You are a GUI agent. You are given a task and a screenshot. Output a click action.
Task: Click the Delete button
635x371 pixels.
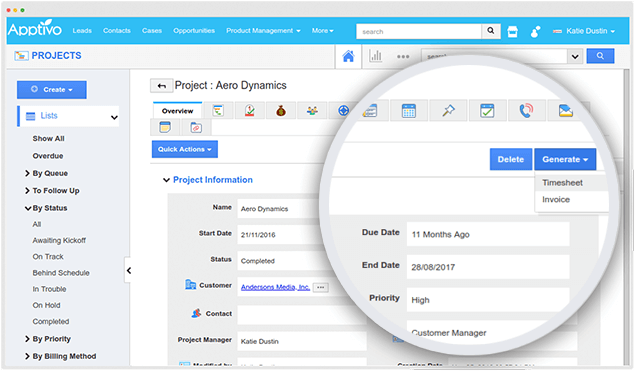coord(511,159)
